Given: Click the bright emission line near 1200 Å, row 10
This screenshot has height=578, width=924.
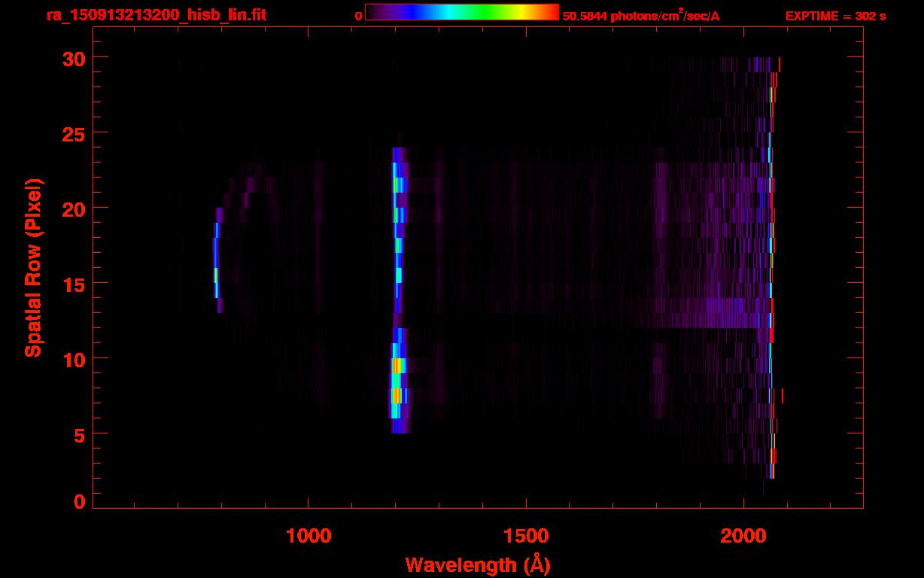Looking at the screenshot, I should click(398, 366).
